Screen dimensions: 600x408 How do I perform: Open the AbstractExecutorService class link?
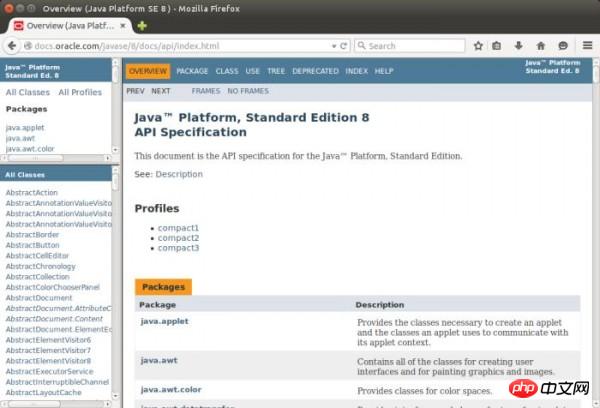point(49,371)
